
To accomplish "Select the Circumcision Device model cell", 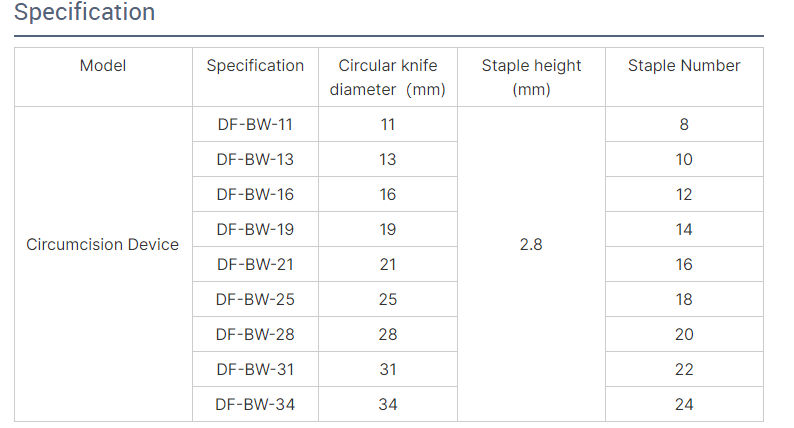I will [x=103, y=245].
